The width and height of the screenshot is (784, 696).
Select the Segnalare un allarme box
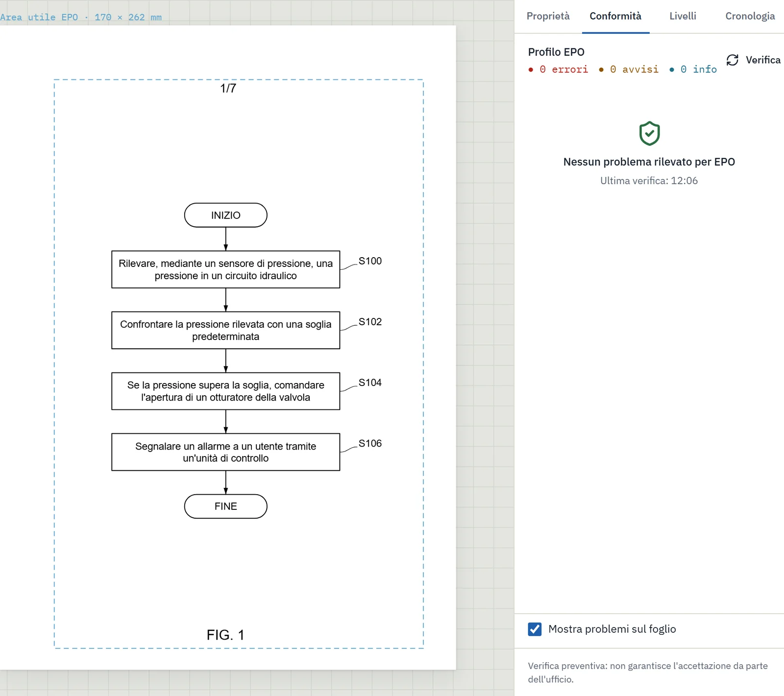click(225, 452)
